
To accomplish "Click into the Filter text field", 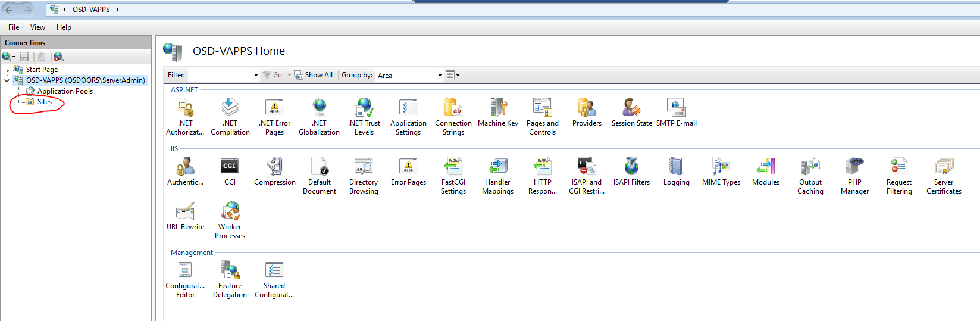I will 220,76.
